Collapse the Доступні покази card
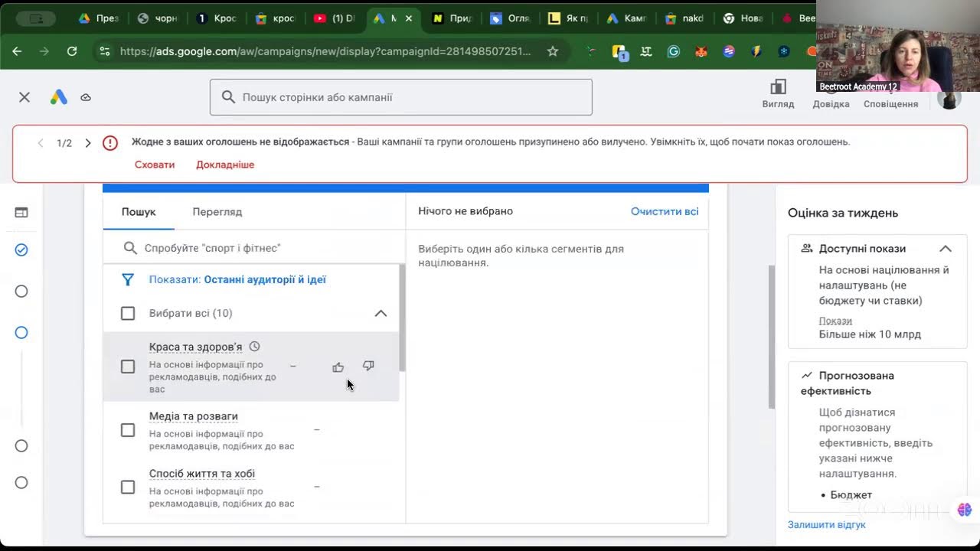 946,249
